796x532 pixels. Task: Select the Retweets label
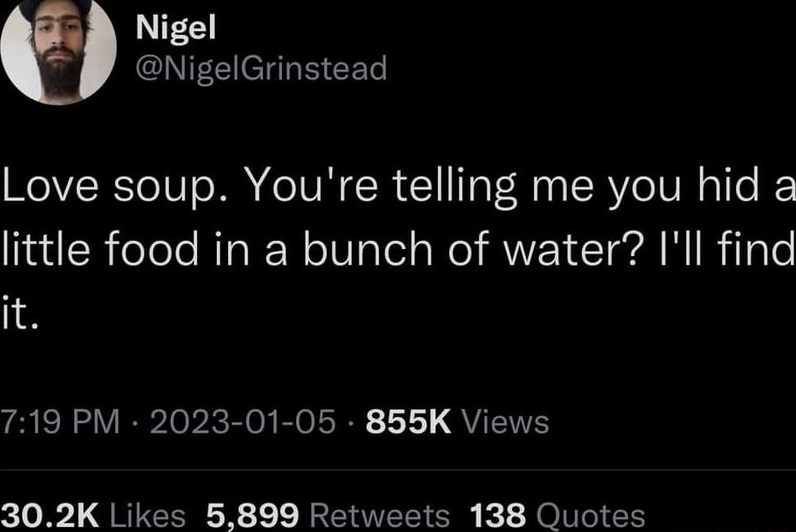pyautogui.click(x=381, y=514)
